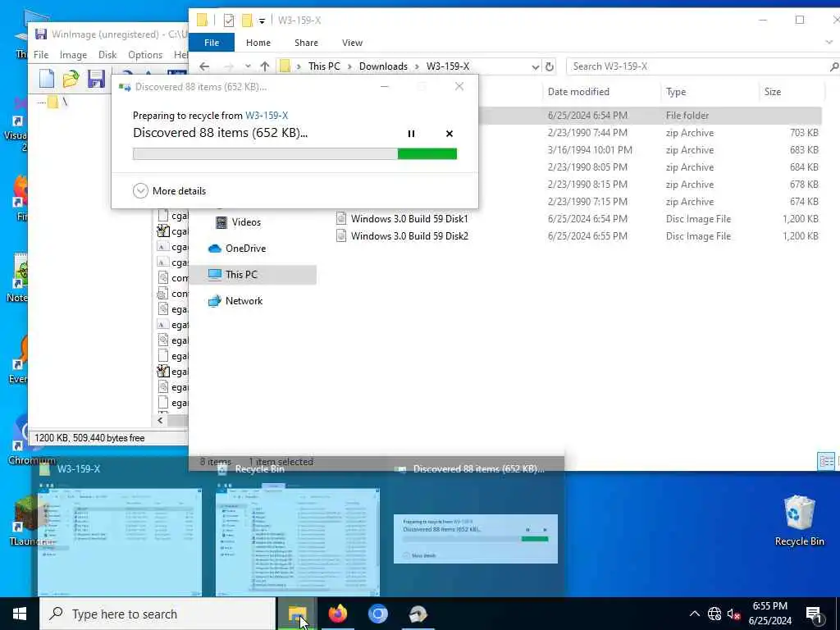The image size is (840, 630).
Task: Click the muted volume tray icon
Action: [733, 614]
